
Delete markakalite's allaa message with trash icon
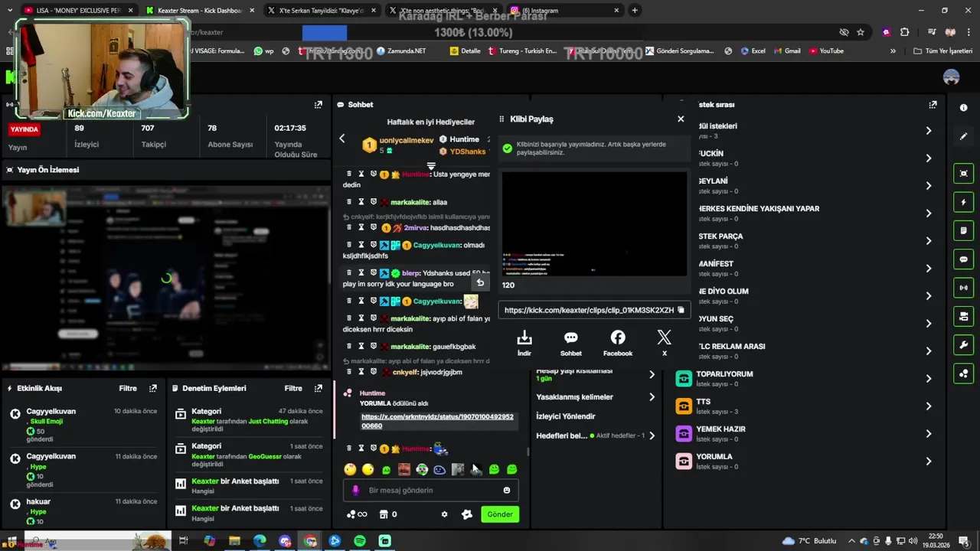(349, 202)
